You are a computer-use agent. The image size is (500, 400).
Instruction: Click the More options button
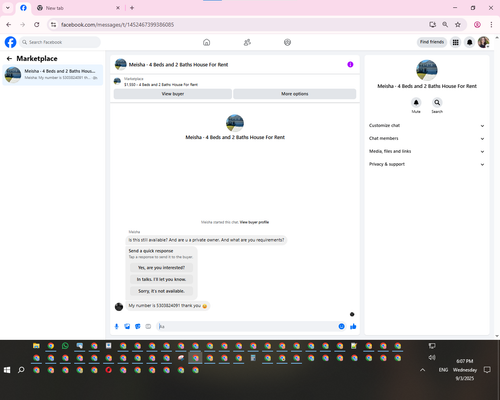pyautogui.click(x=295, y=94)
